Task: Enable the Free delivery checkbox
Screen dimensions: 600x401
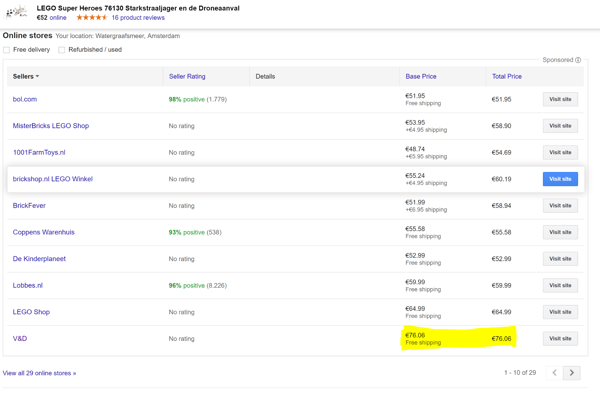Action: (x=7, y=50)
